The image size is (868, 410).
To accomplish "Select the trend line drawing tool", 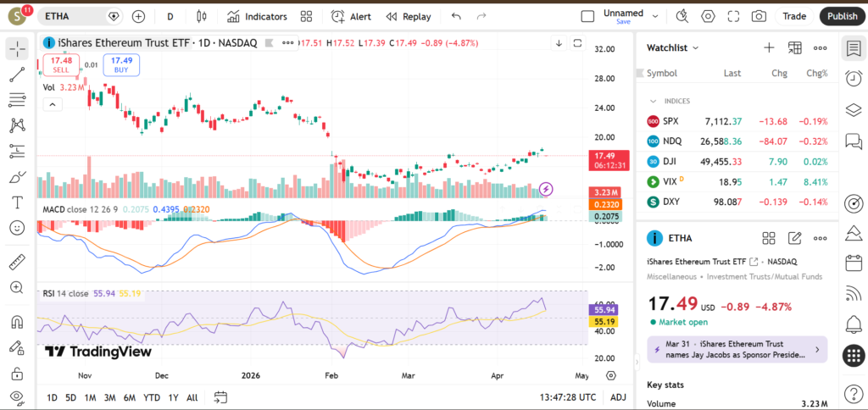I will click(17, 75).
